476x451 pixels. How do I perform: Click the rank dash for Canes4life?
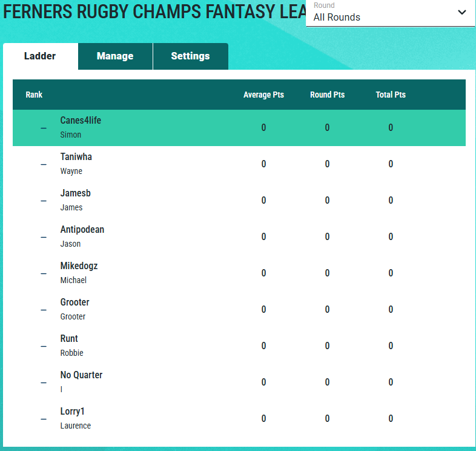click(x=44, y=128)
